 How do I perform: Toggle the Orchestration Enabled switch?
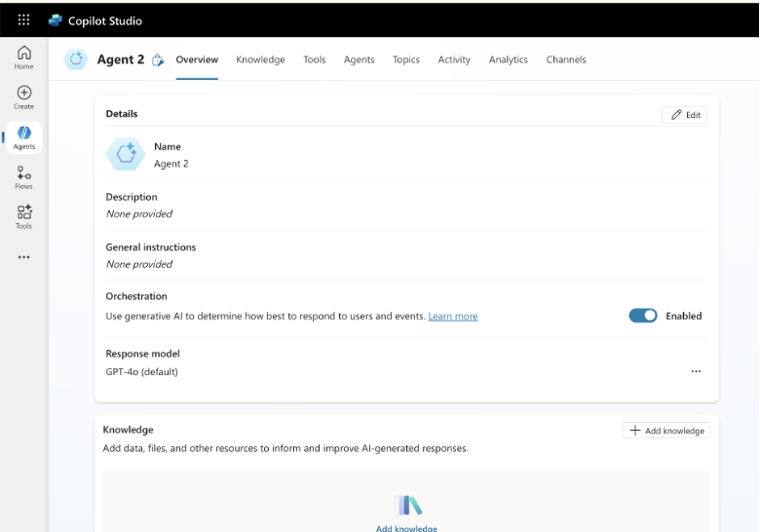tap(643, 316)
